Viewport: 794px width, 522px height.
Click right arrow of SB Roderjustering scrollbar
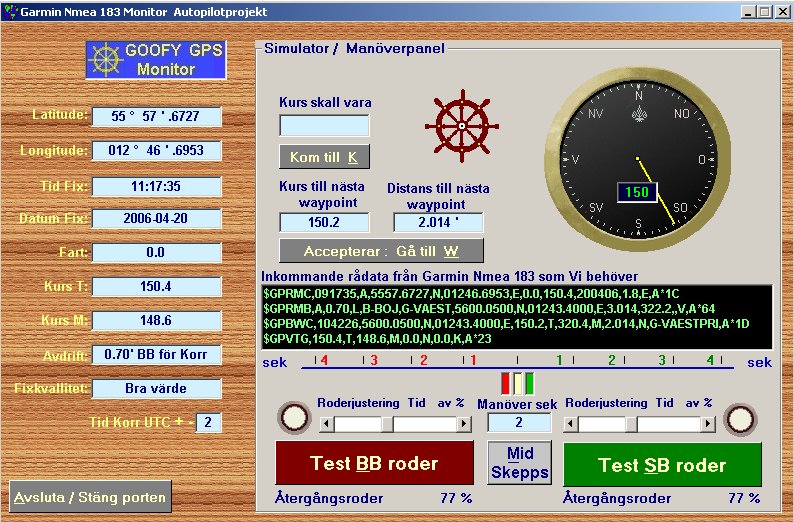coord(708,424)
